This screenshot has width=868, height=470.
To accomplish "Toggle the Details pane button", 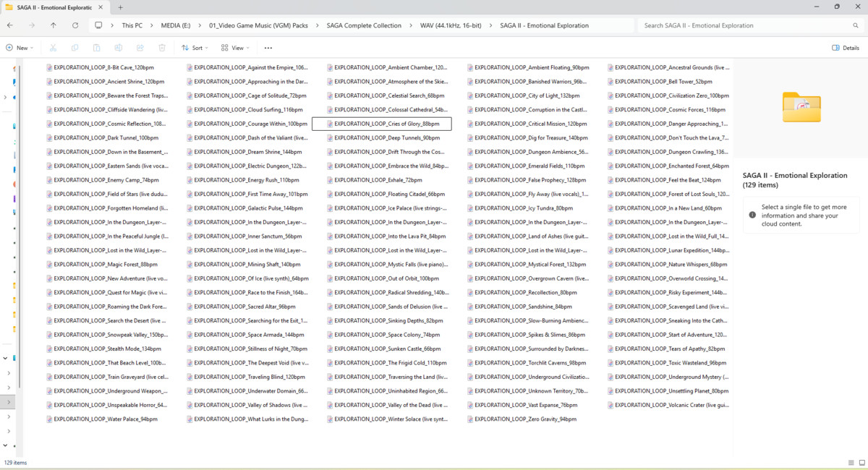I will (846, 48).
